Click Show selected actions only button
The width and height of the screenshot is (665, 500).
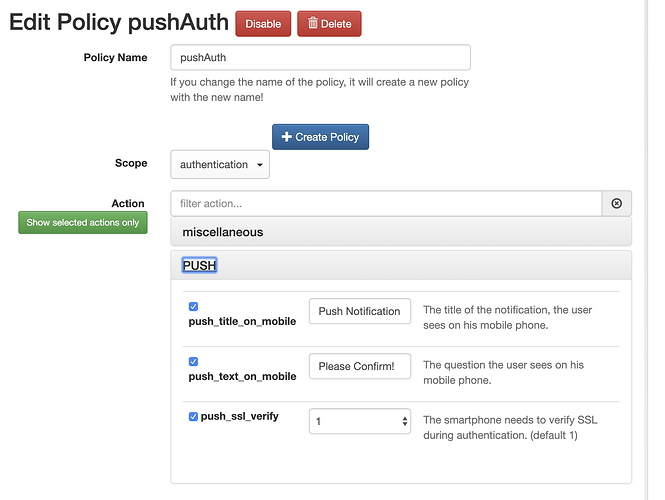click(83, 223)
